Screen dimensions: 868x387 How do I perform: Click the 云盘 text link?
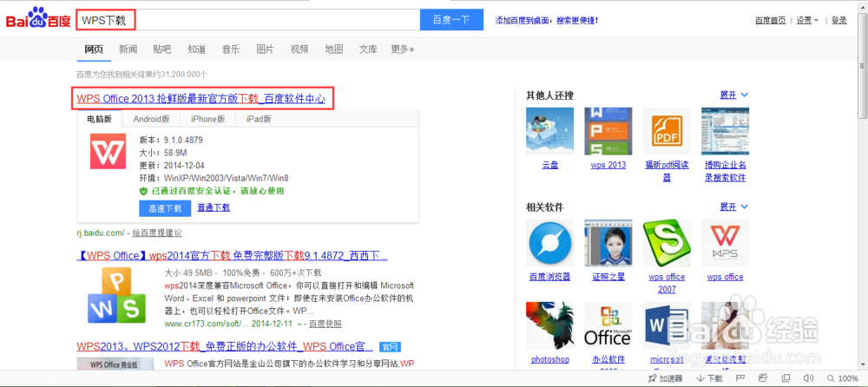[549, 165]
